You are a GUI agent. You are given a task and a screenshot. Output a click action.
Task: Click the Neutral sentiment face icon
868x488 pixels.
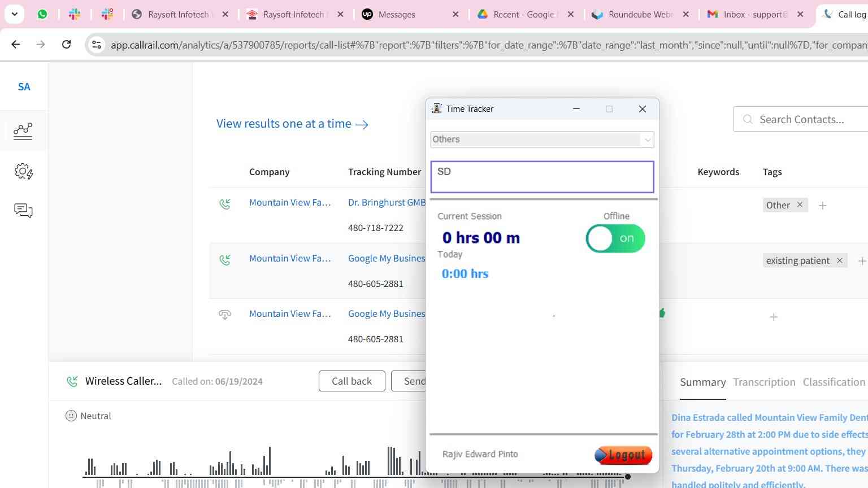71,416
